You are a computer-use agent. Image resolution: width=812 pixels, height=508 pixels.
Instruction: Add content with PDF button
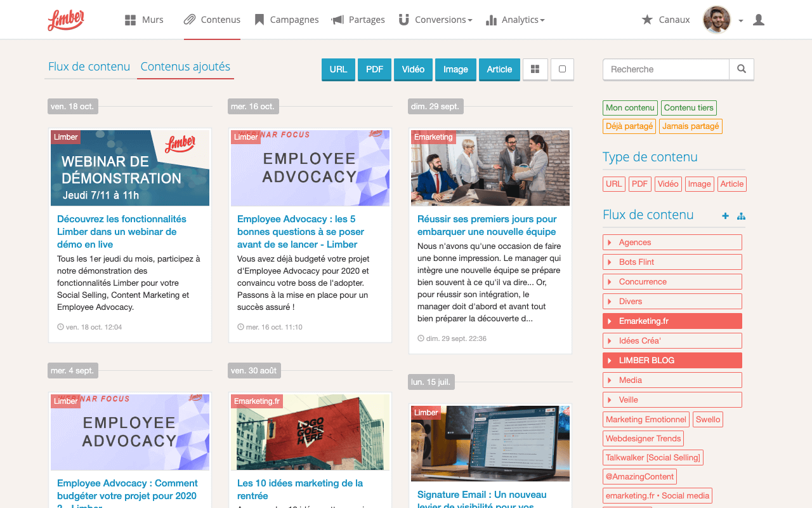[374, 69]
